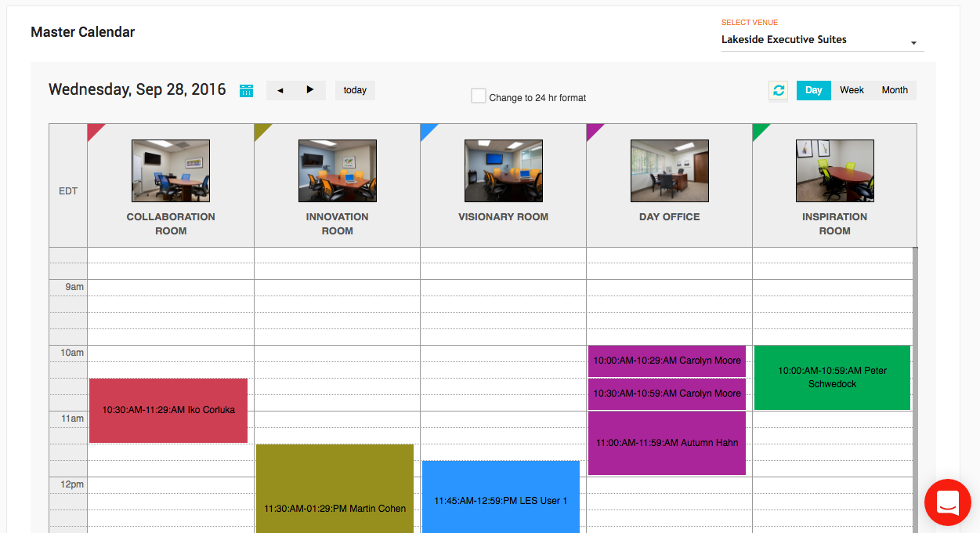
Task: Click the Day Office photo thumbnail
Action: (669, 170)
